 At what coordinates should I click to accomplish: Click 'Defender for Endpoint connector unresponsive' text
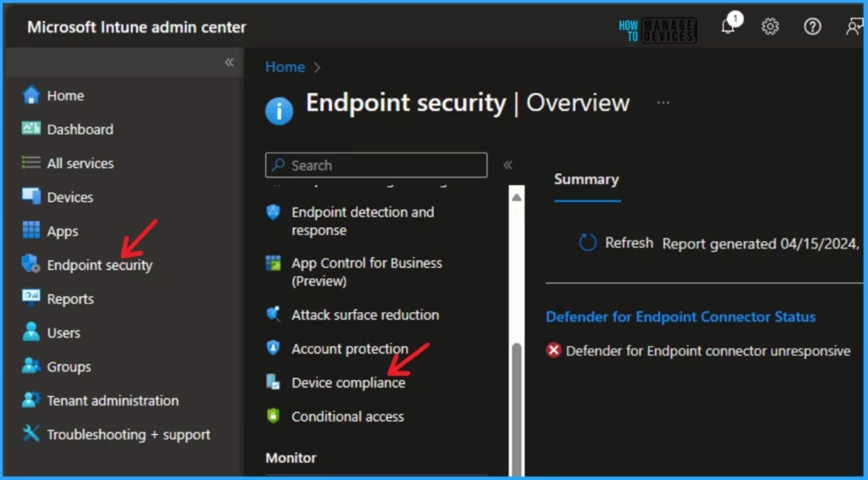[x=708, y=351]
